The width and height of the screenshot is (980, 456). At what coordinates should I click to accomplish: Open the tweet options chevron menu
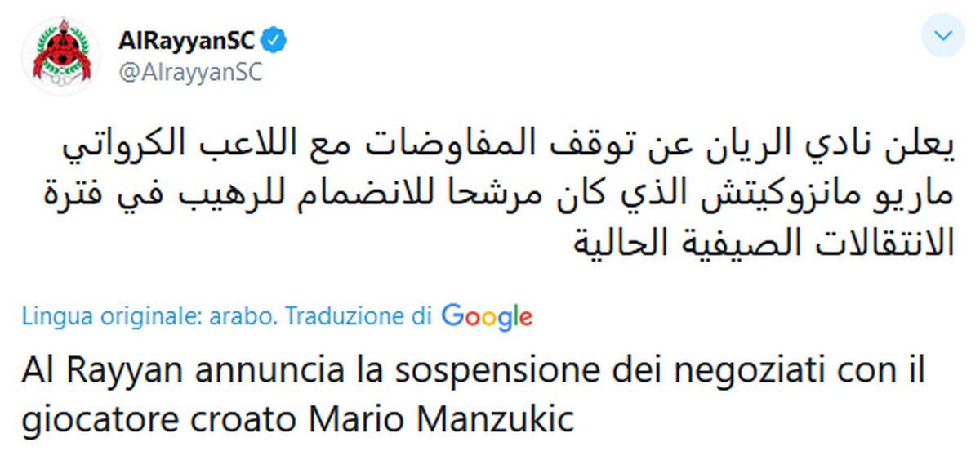click(x=943, y=37)
